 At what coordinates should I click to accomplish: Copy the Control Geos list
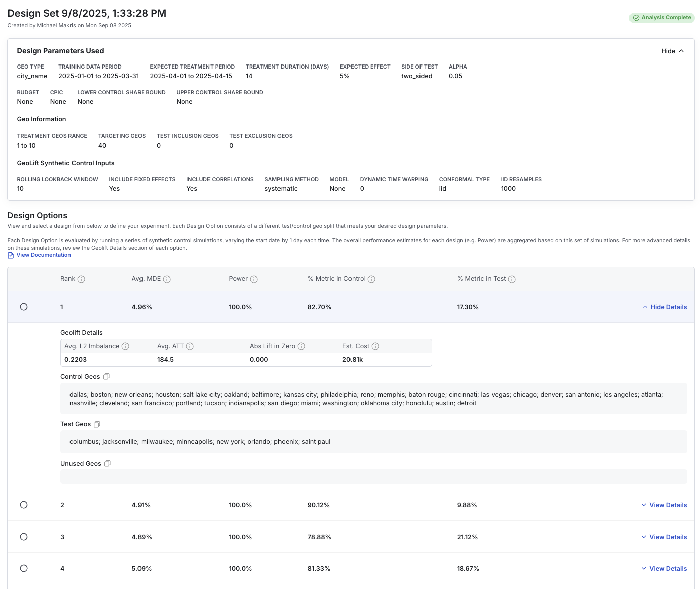tap(106, 376)
